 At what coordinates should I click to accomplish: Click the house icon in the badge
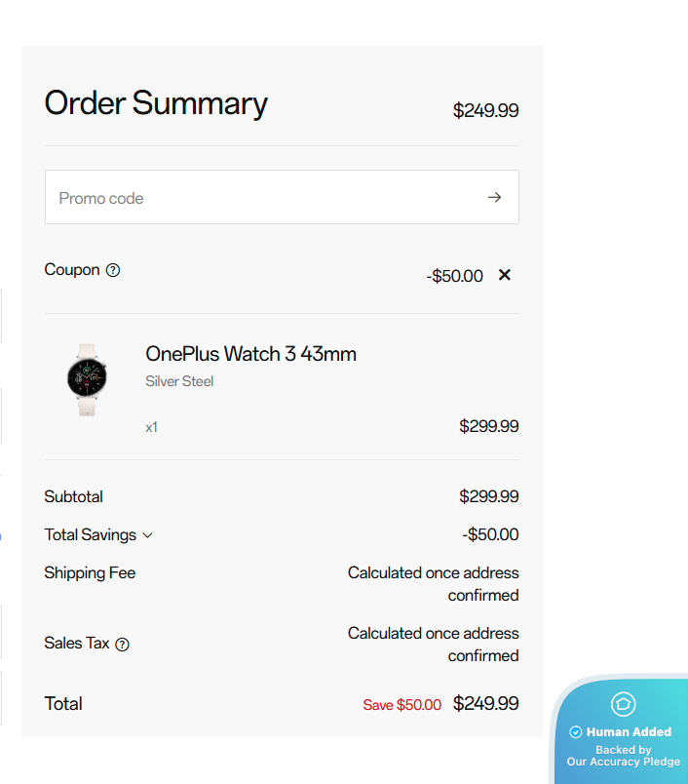624,704
